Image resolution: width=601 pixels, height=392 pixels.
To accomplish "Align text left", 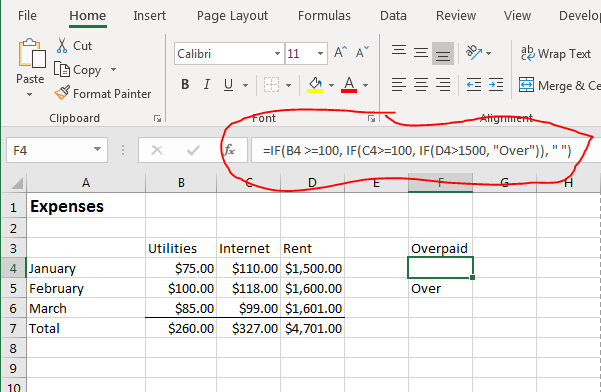I will click(399, 85).
